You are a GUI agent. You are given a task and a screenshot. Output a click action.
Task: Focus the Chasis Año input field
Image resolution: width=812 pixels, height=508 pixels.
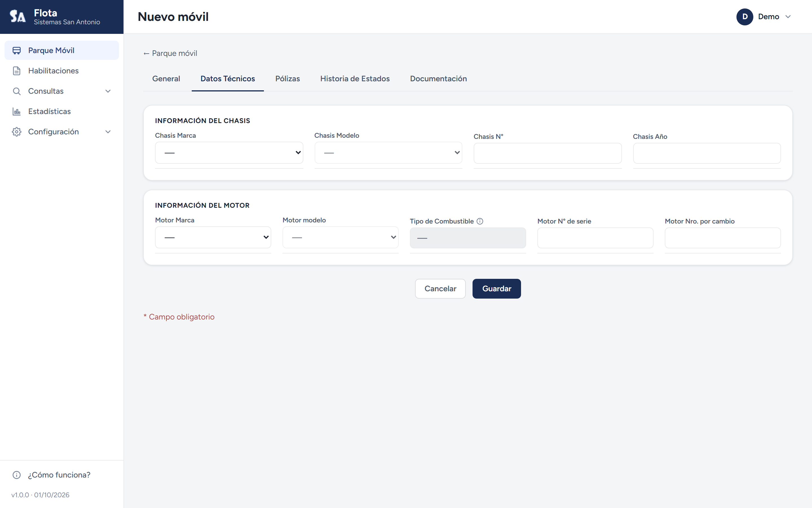click(x=707, y=153)
